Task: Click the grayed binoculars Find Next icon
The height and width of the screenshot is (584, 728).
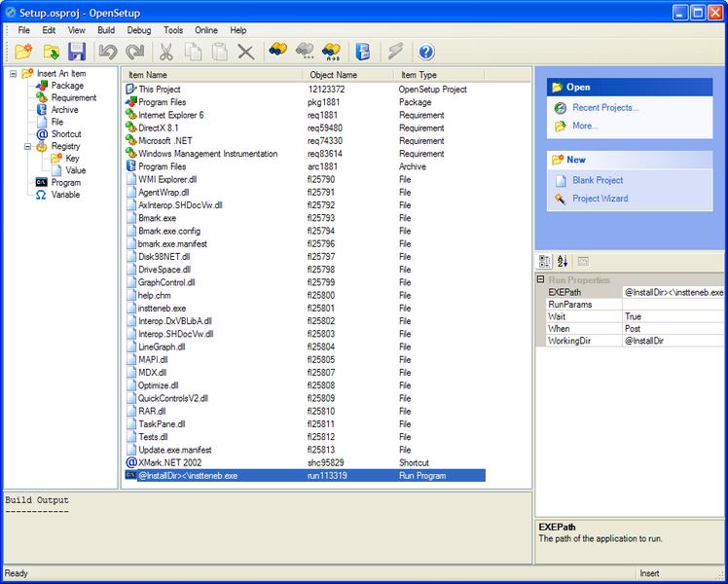Action: 305,51
